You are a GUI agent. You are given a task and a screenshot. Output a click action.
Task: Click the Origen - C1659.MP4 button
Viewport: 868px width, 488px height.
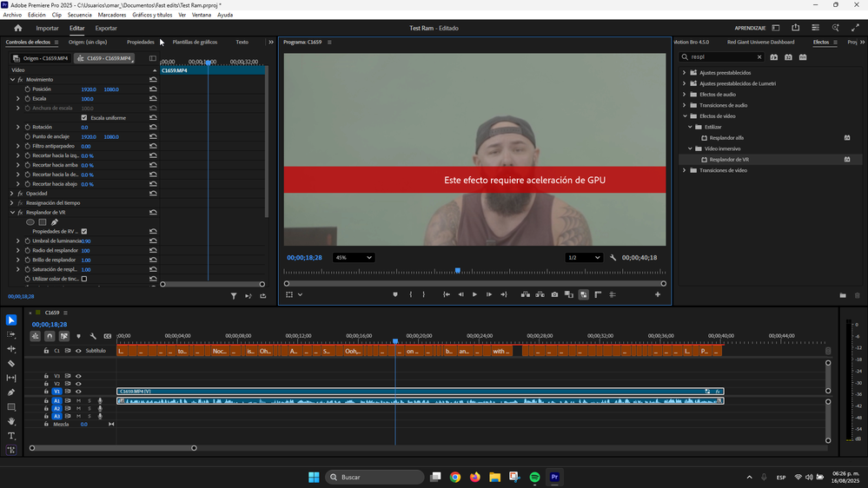pos(41,58)
